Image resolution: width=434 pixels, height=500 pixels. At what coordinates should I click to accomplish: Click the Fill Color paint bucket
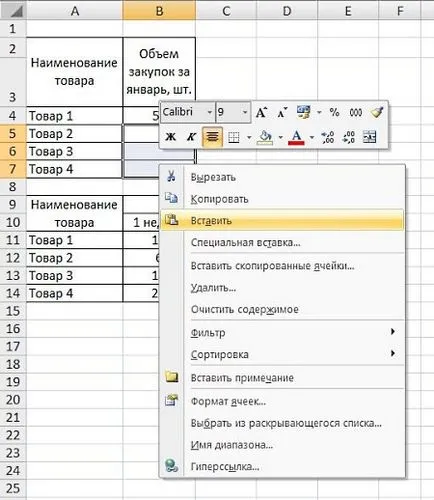[x=265, y=137]
